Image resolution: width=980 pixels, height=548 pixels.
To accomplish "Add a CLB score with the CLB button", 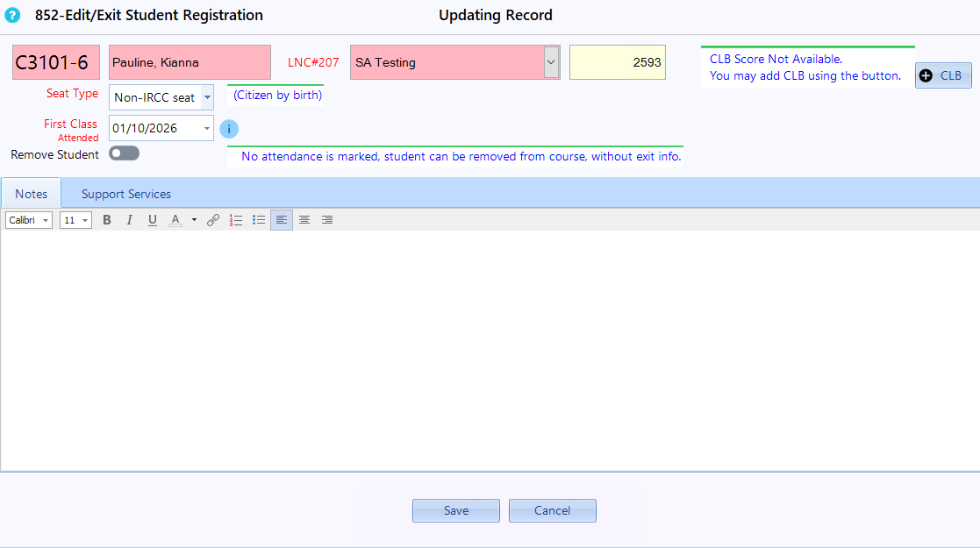I will click(943, 75).
